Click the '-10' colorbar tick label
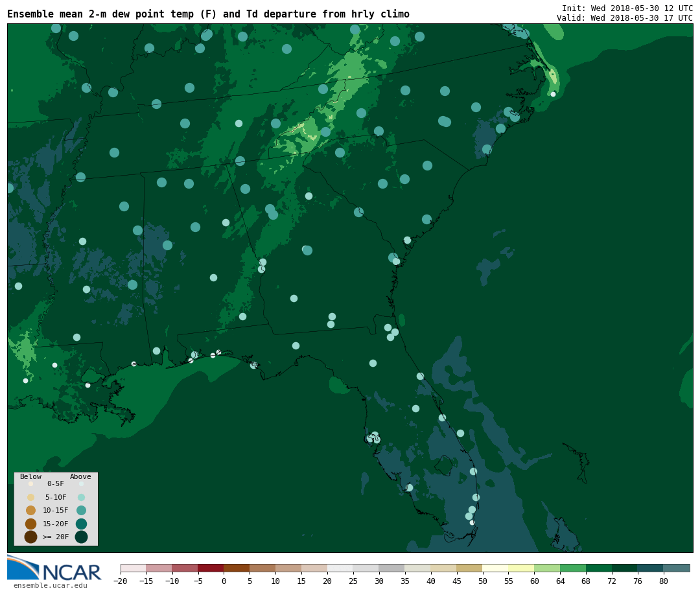The width and height of the screenshot is (700, 593). coord(172,581)
